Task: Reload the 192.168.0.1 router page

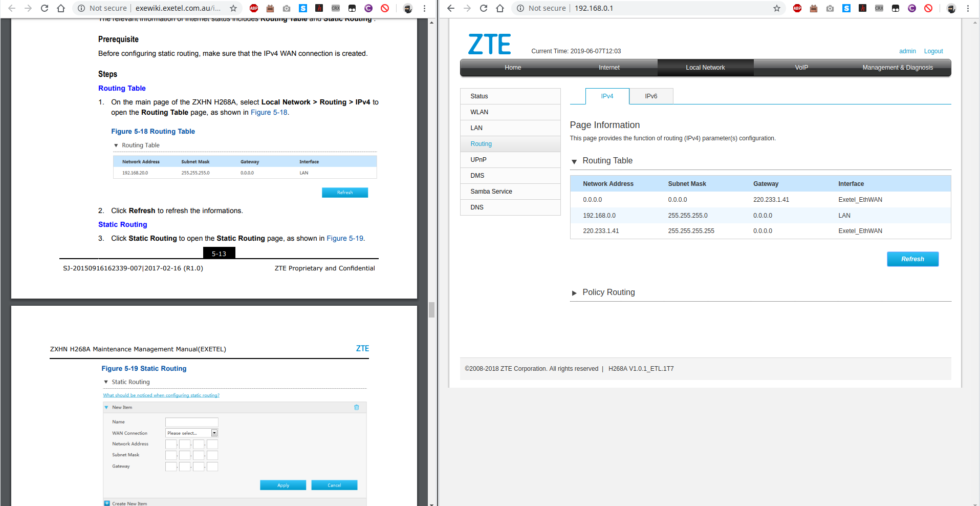Action: click(484, 8)
